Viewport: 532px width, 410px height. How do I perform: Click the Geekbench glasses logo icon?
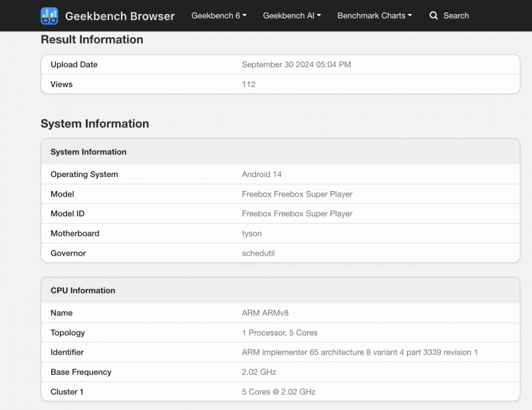click(49, 16)
